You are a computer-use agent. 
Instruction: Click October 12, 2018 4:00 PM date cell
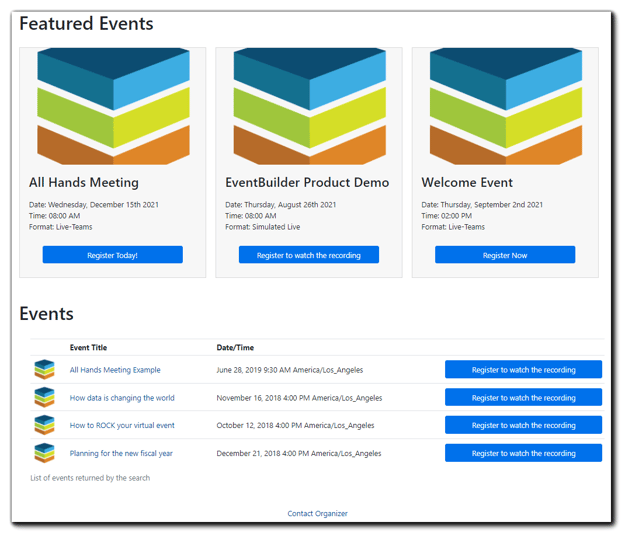tap(295, 425)
